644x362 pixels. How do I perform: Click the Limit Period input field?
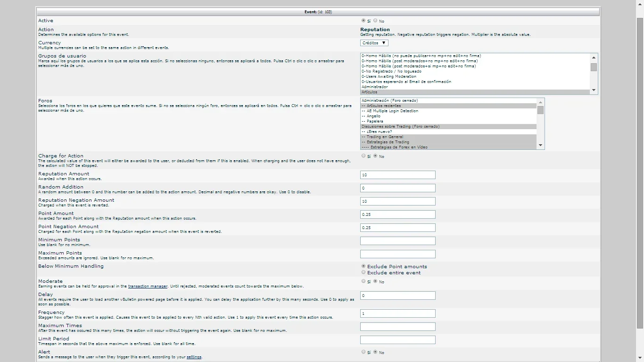coord(398,340)
